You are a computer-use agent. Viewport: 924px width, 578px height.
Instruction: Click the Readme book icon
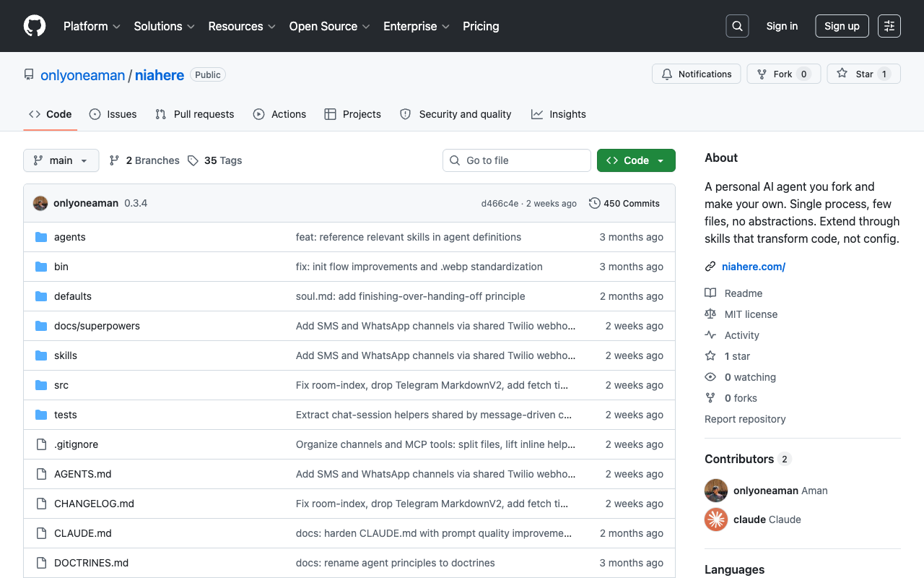pos(710,293)
